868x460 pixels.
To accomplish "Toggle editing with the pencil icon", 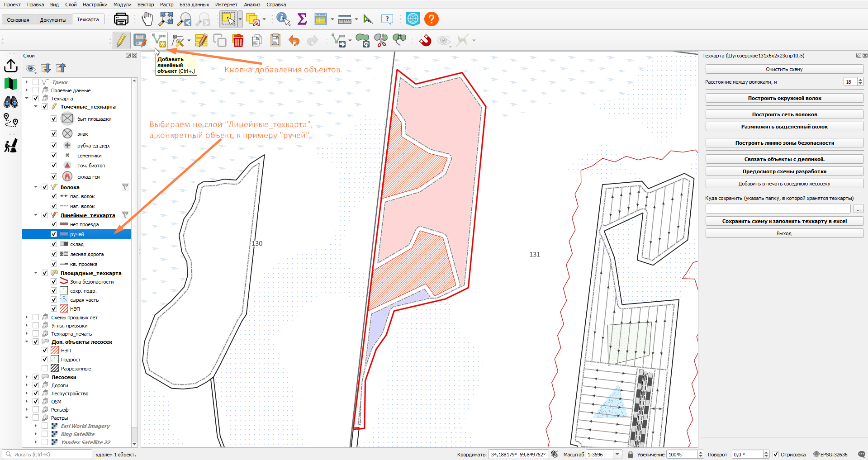I will click(121, 41).
